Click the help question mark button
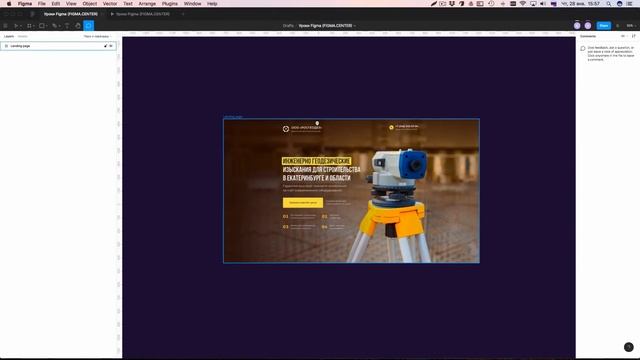The image size is (640, 360). point(629,347)
